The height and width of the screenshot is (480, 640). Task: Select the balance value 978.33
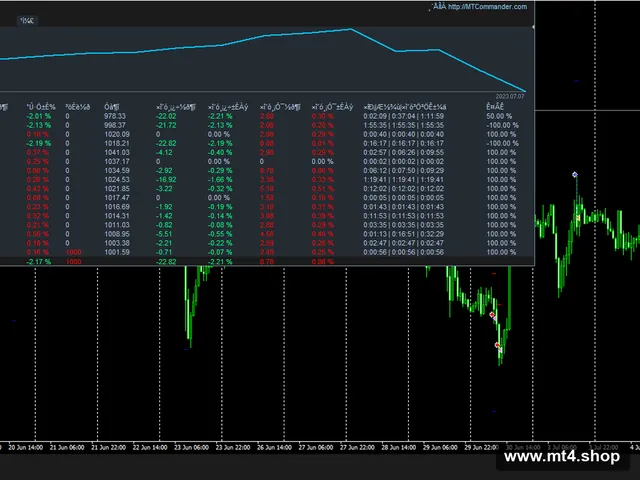[115, 116]
